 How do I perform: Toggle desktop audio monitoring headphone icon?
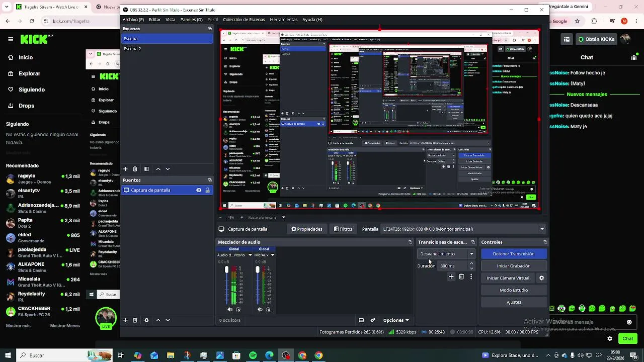pos(238,310)
